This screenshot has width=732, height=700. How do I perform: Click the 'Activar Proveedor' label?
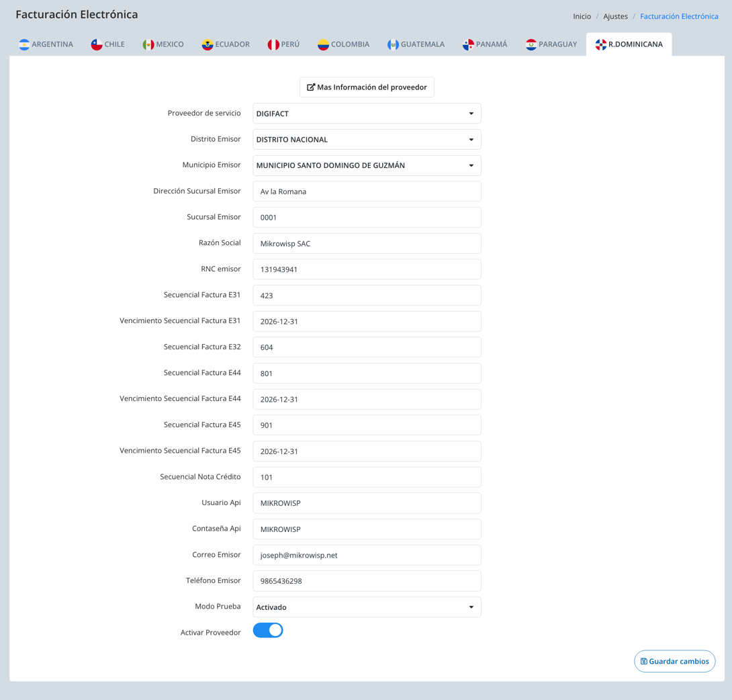click(211, 632)
